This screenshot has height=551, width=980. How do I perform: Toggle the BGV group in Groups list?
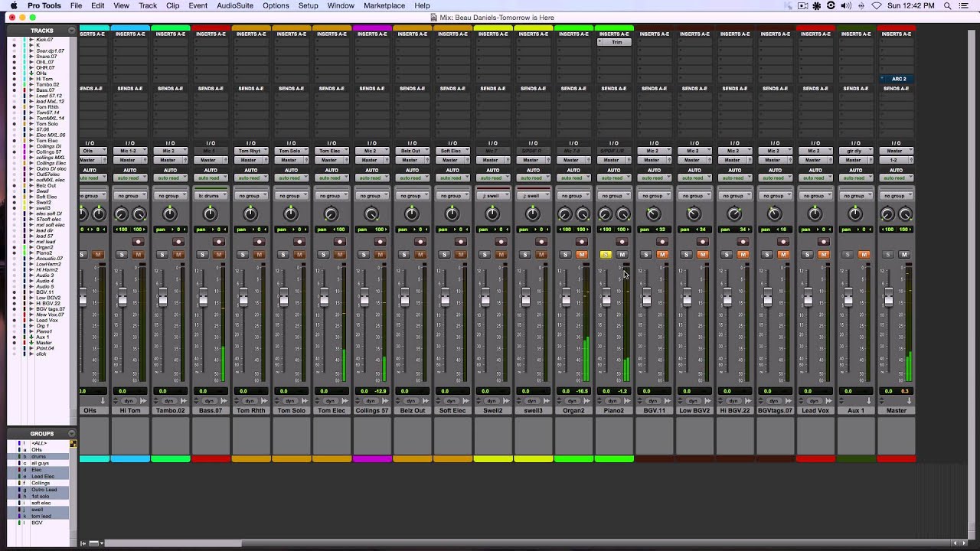(x=40, y=523)
